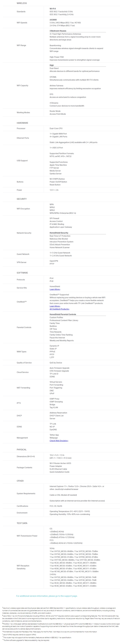124x644 pixels.
Task: Click the WIRELESS section heading
Action: (x=22, y=3)
